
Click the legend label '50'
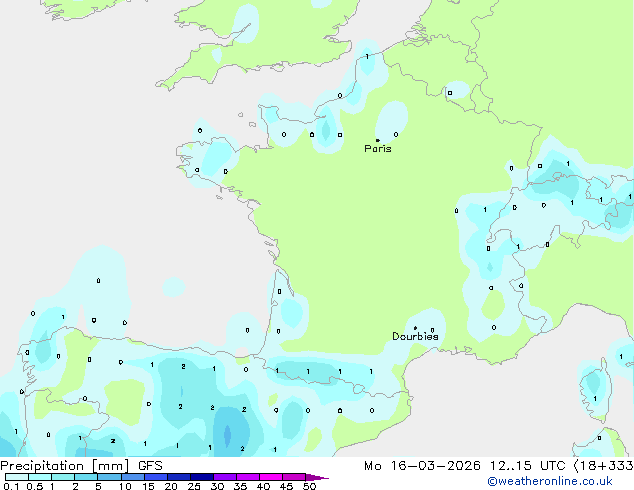[309, 486]
